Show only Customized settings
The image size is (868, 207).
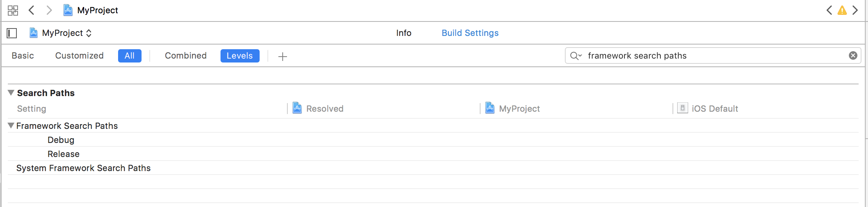[x=79, y=56]
